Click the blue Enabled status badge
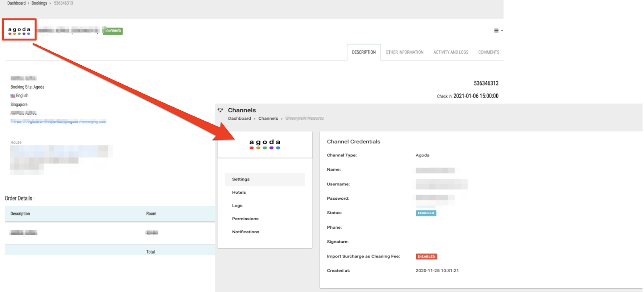The image size is (644, 292). [x=426, y=213]
